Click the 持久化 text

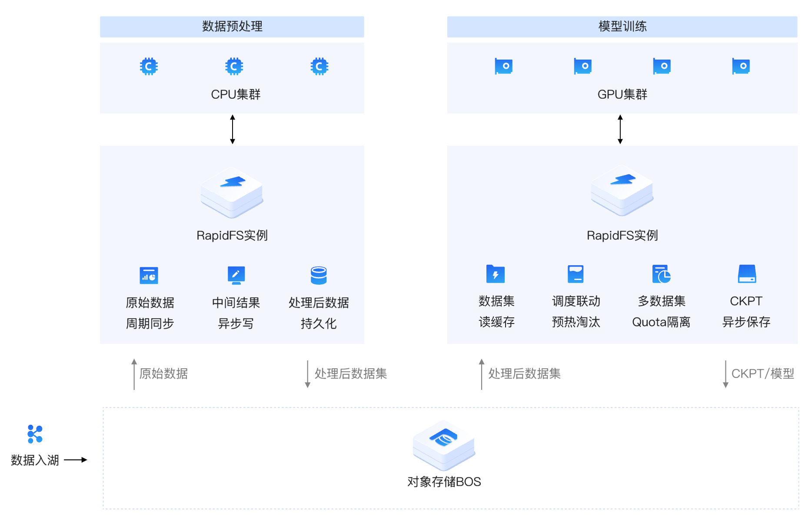tap(319, 324)
